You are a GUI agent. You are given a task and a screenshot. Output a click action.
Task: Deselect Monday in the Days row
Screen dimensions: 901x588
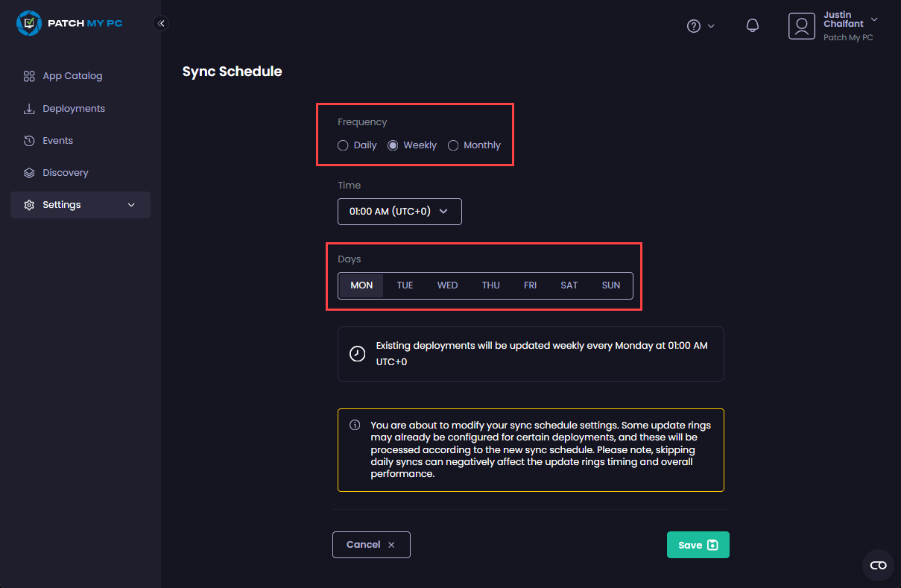(361, 285)
